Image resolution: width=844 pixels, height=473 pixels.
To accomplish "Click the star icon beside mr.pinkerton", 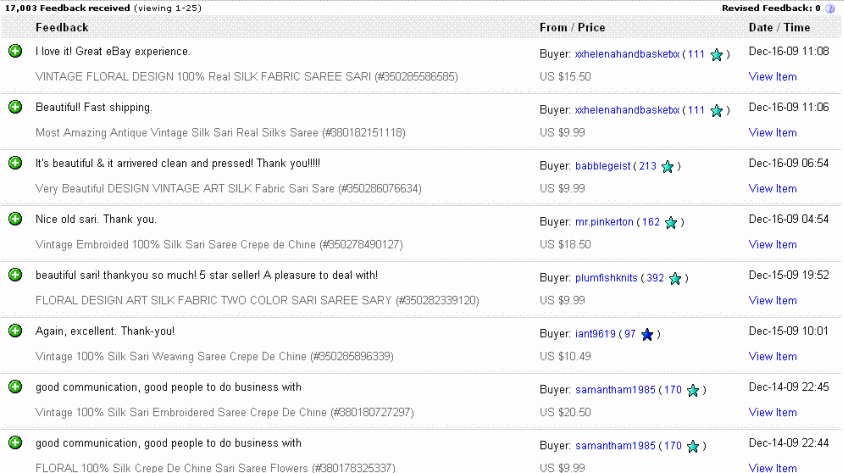I will pyautogui.click(x=671, y=223).
